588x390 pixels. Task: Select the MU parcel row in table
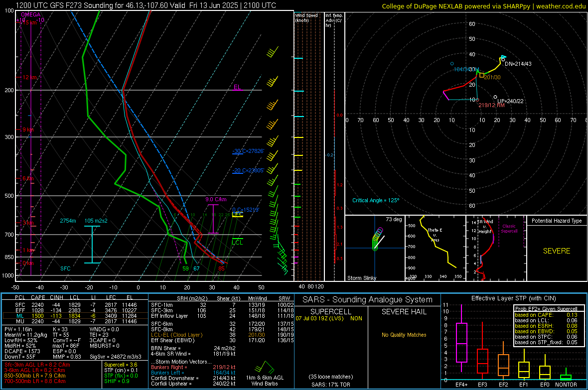(75, 321)
